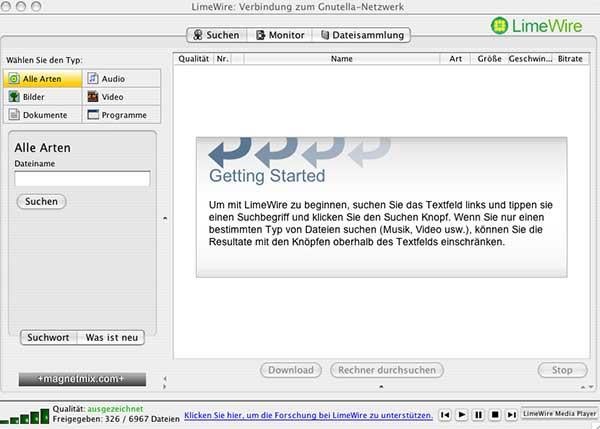Click the LimeWire research support link

tap(308, 415)
